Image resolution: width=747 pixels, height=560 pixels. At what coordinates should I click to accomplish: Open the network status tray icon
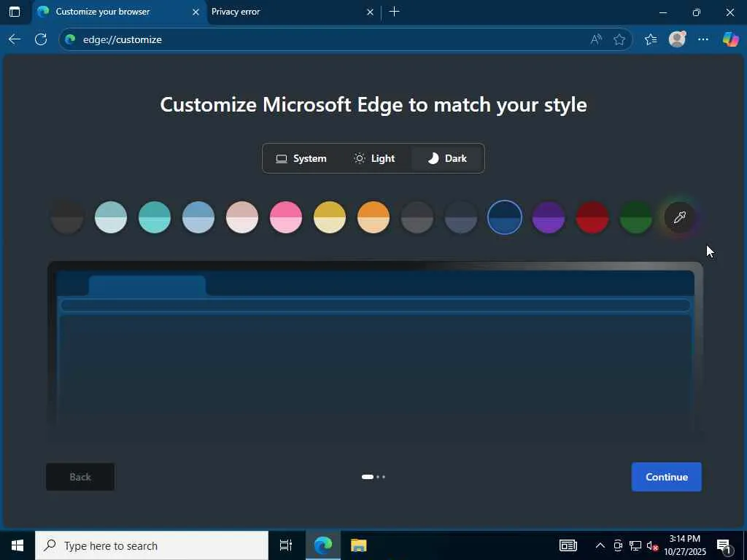635,545
